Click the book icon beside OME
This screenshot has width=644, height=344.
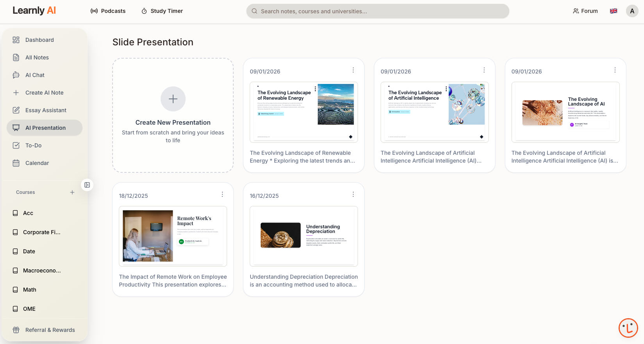[x=15, y=309]
